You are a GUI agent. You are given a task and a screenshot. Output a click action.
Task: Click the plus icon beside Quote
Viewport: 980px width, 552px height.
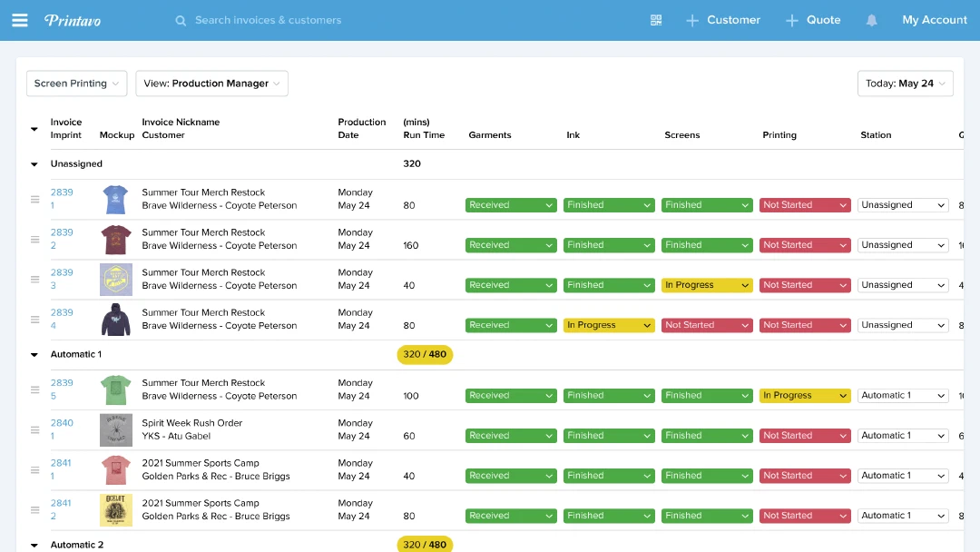click(x=792, y=21)
